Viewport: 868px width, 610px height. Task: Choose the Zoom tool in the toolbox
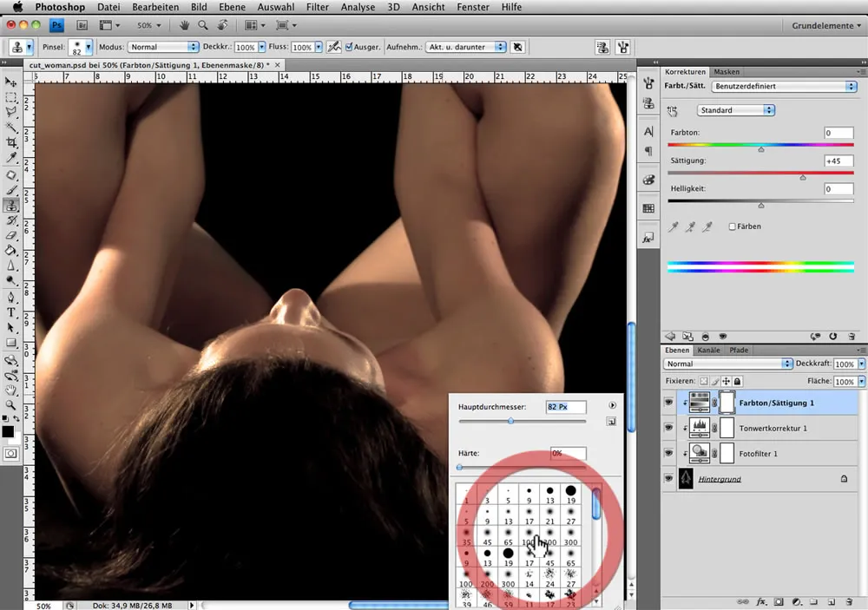click(x=11, y=405)
